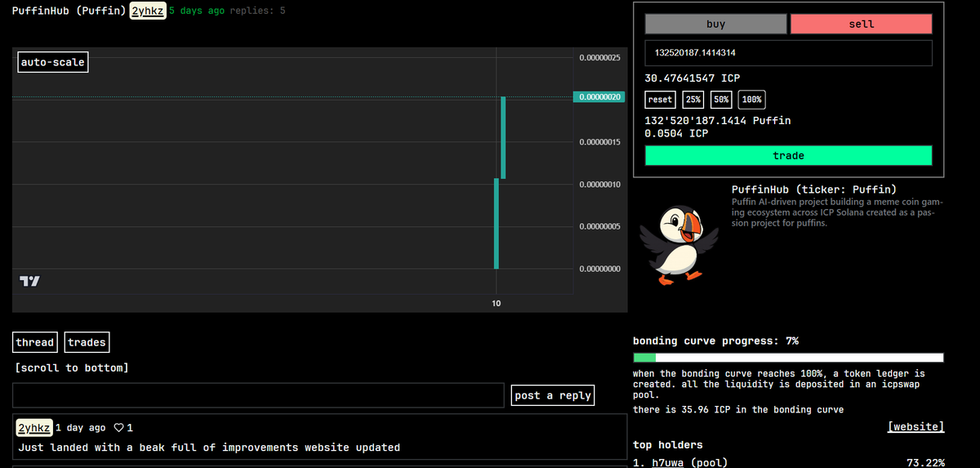
Task: Select the buy tab
Action: (x=715, y=25)
